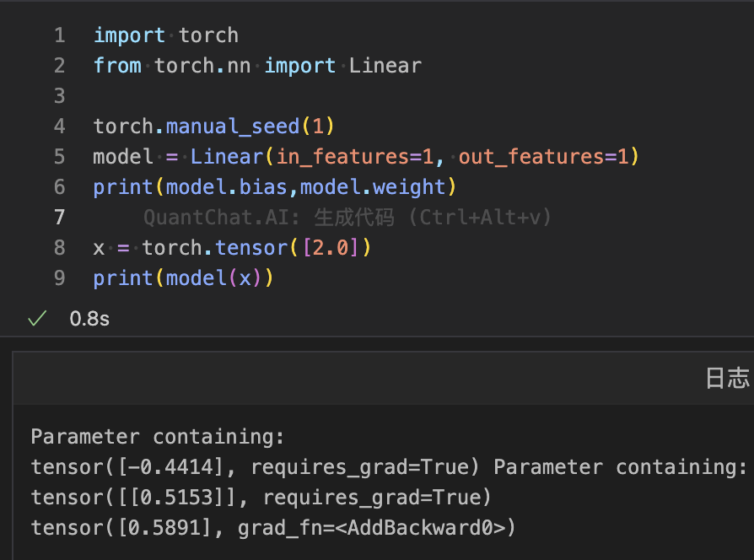Place cursor on the manual_seed call
754x560 pixels.
(x=232, y=127)
